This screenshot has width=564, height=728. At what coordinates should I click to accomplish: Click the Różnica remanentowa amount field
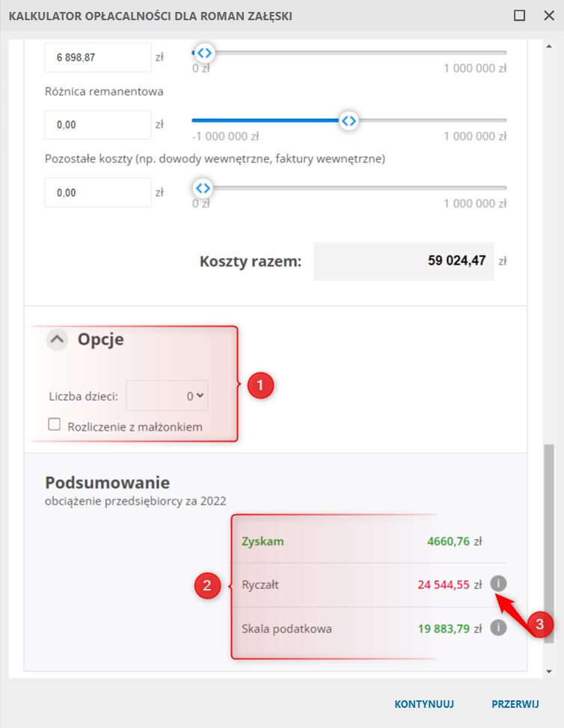click(98, 125)
